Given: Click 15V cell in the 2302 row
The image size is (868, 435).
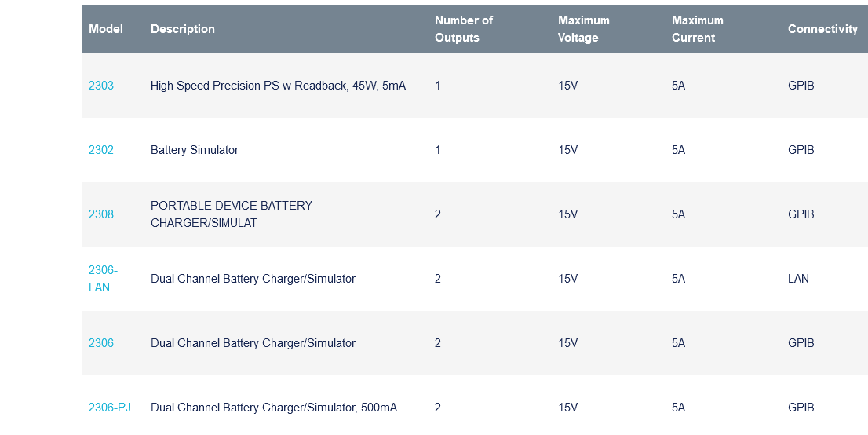Looking at the screenshot, I should point(568,150).
